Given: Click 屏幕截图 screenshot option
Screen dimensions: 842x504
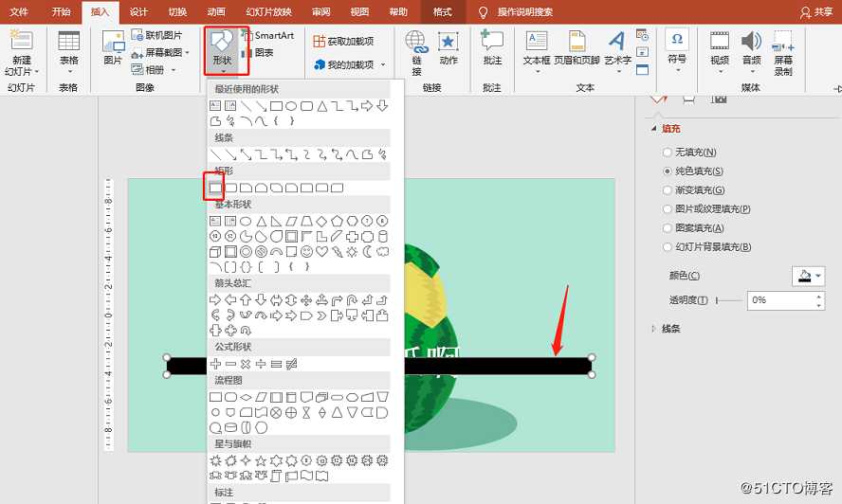Looking at the screenshot, I should tap(156, 53).
